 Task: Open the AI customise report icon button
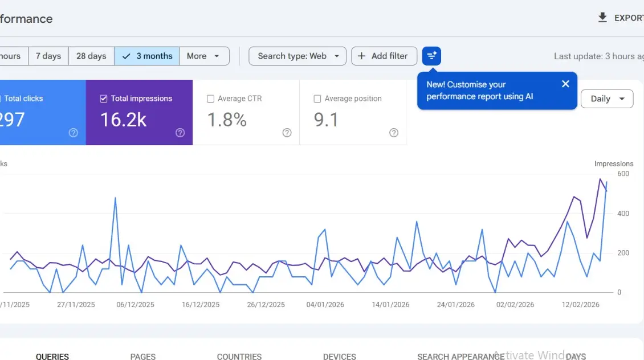point(431,56)
